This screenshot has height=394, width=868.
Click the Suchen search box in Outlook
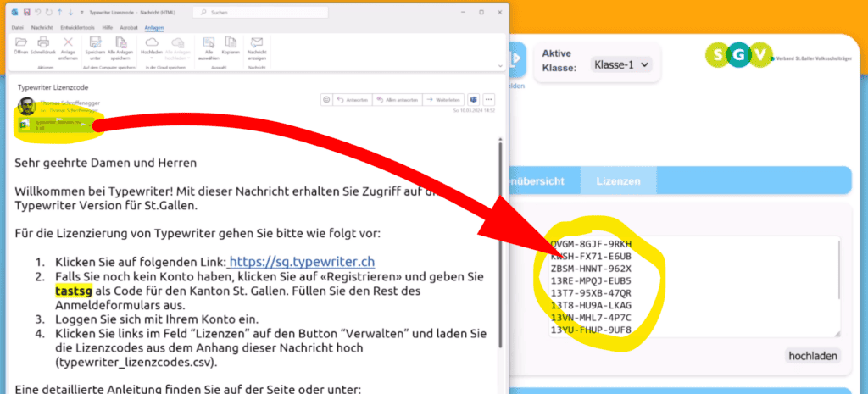point(261,12)
